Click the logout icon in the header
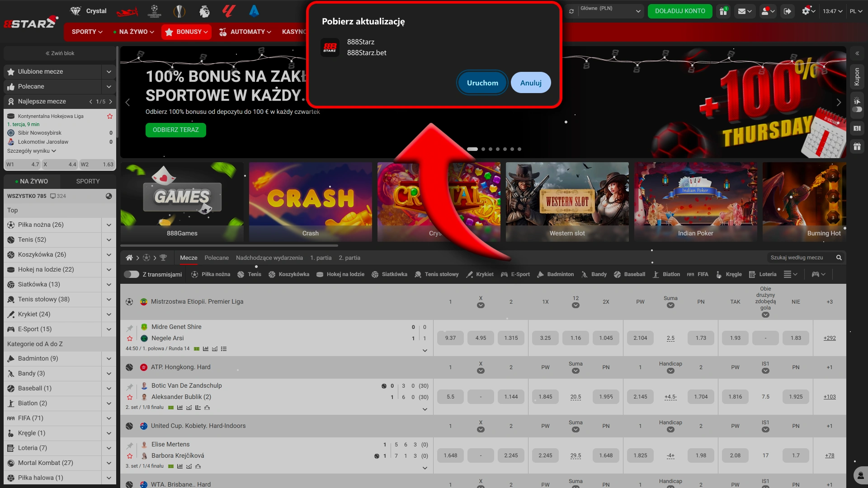 [x=788, y=11]
